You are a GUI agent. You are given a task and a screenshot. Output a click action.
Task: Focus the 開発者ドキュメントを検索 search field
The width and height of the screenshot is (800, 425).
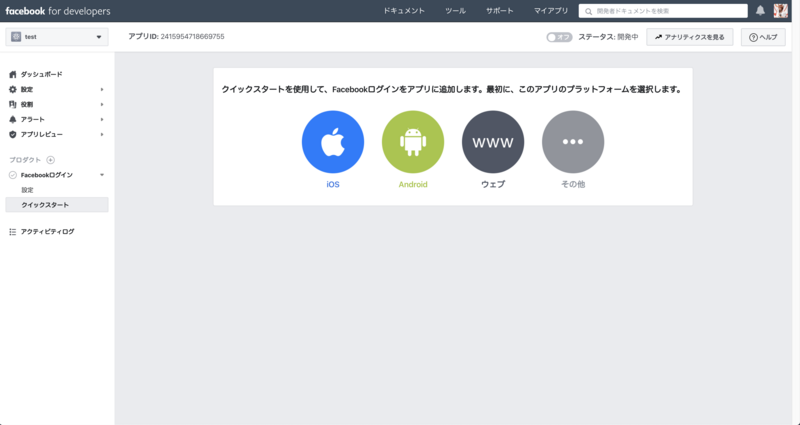click(663, 11)
